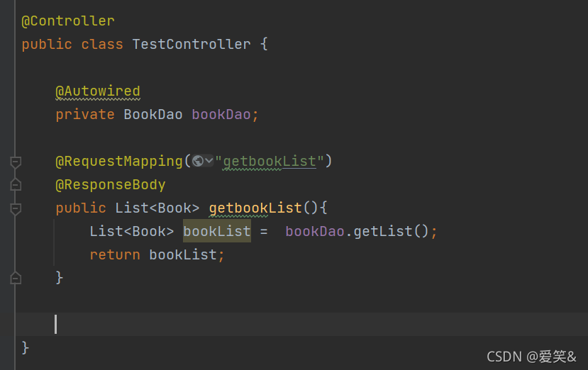The height and width of the screenshot is (370, 588).
Task: Click the fold marker beside @ResponseBody
Action: pos(16,185)
